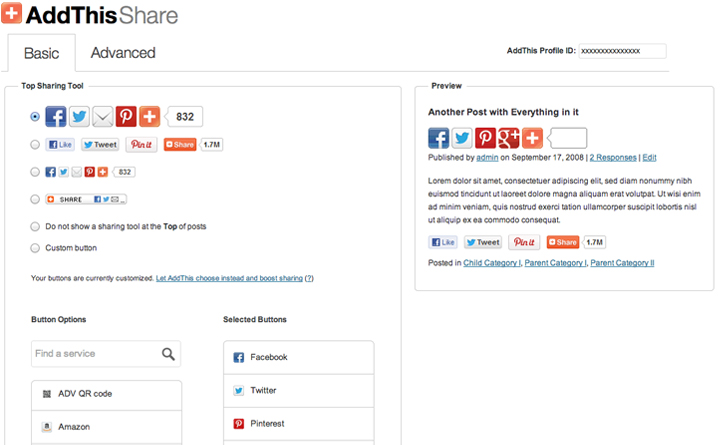Select SHARE toolbar style radio button
720x445 pixels.
[35, 199]
